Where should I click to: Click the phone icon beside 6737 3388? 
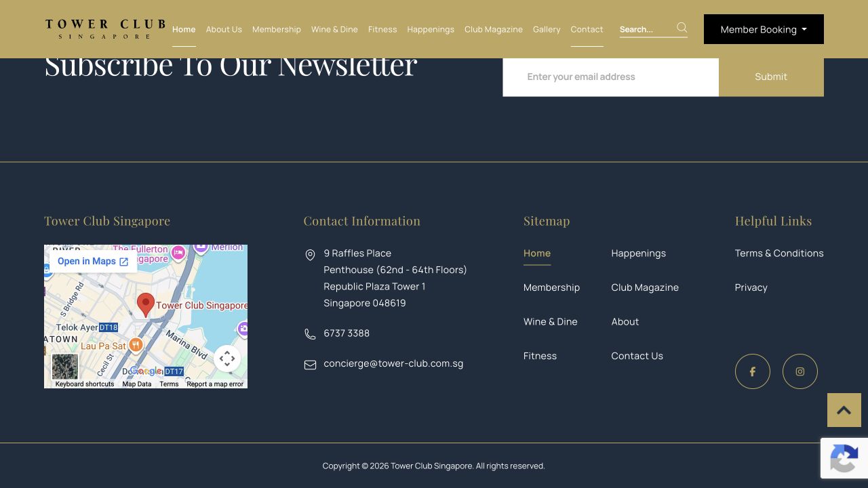pyautogui.click(x=310, y=334)
